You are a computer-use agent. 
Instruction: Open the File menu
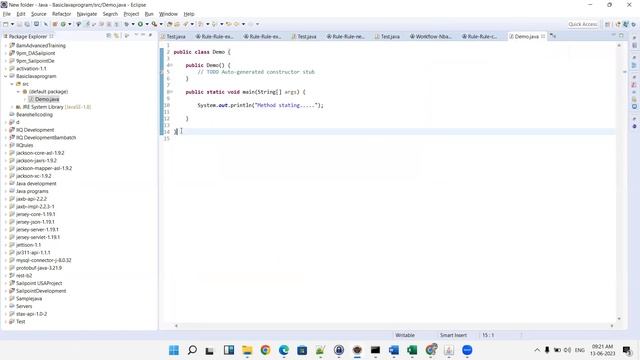[x=7, y=14]
